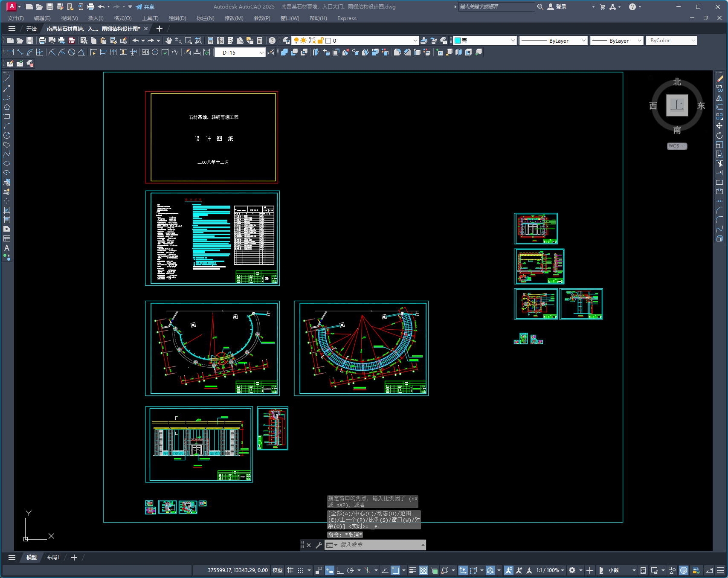Select the Multiline Text tool
This screenshot has height=578, width=728.
click(x=7, y=248)
